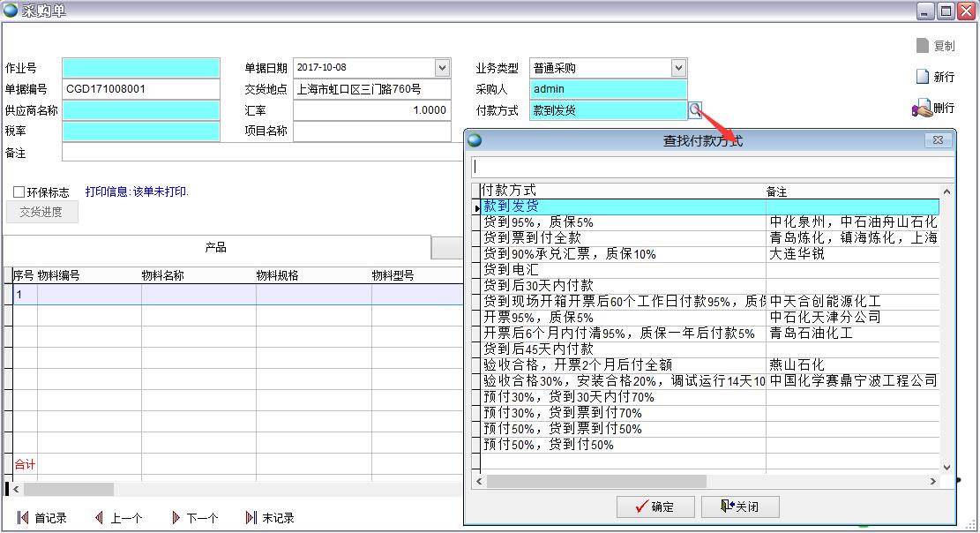980x533 pixels.
Task: Click the 交货进度 button
Action: coord(42,212)
